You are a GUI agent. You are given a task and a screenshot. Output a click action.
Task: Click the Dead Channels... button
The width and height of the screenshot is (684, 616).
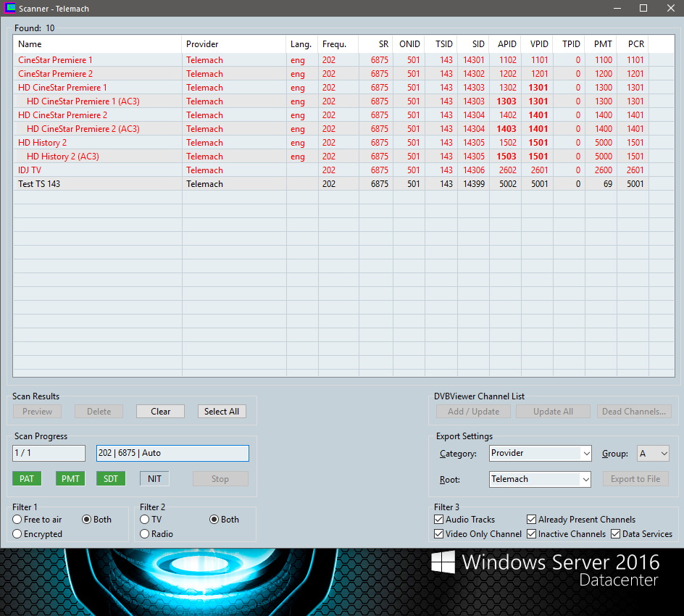click(x=634, y=412)
